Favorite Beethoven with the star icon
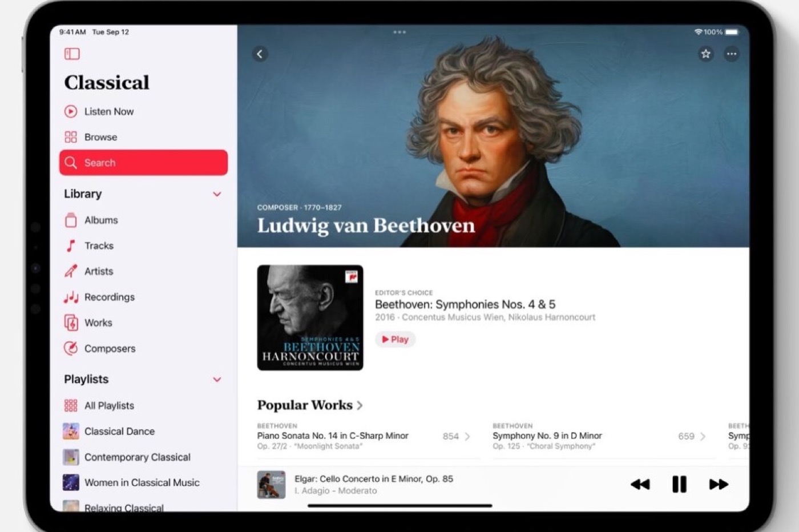The height and width of the screenshot is (532, 799). click(x=706, y=54)
